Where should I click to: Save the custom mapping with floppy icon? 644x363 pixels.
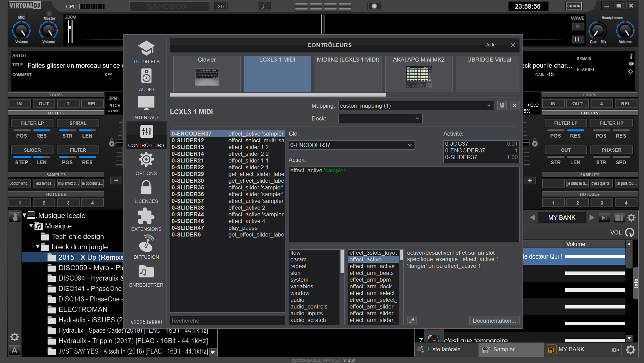pyautogui.click(x=502, y=106)
